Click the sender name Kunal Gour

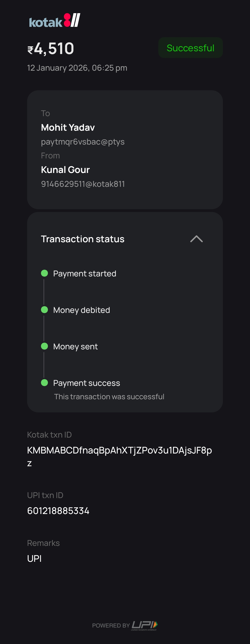click(x=65, y=170)
